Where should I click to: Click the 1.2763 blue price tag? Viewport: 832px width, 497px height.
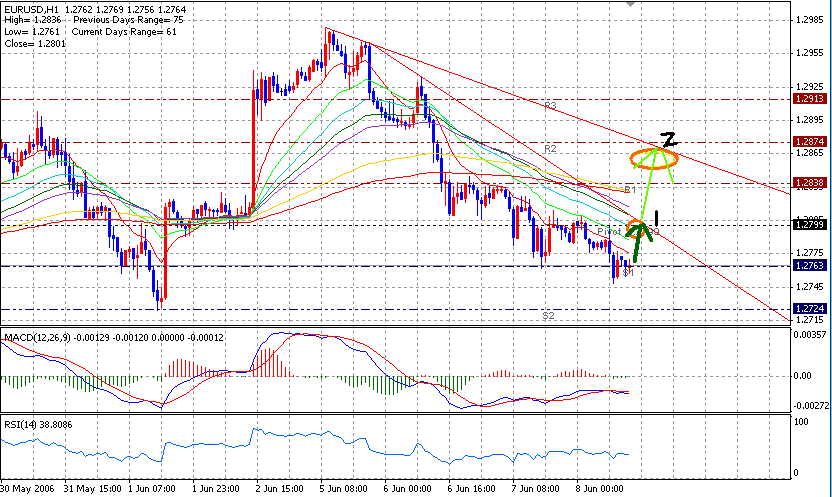pyautogui.click(x=810, y=265)
